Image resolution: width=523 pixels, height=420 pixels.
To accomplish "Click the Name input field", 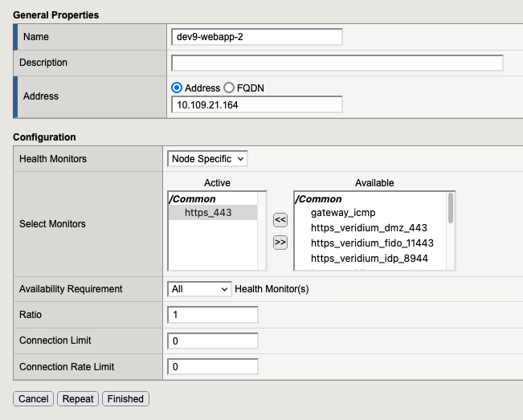I will (x=257, y=37).
